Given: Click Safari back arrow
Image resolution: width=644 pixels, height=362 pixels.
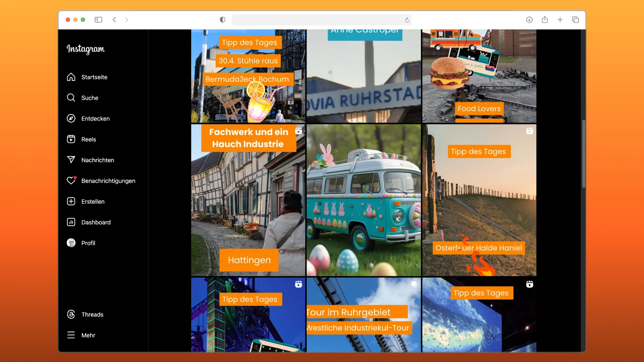Looking at the screenshot, I should coord(114,20).
